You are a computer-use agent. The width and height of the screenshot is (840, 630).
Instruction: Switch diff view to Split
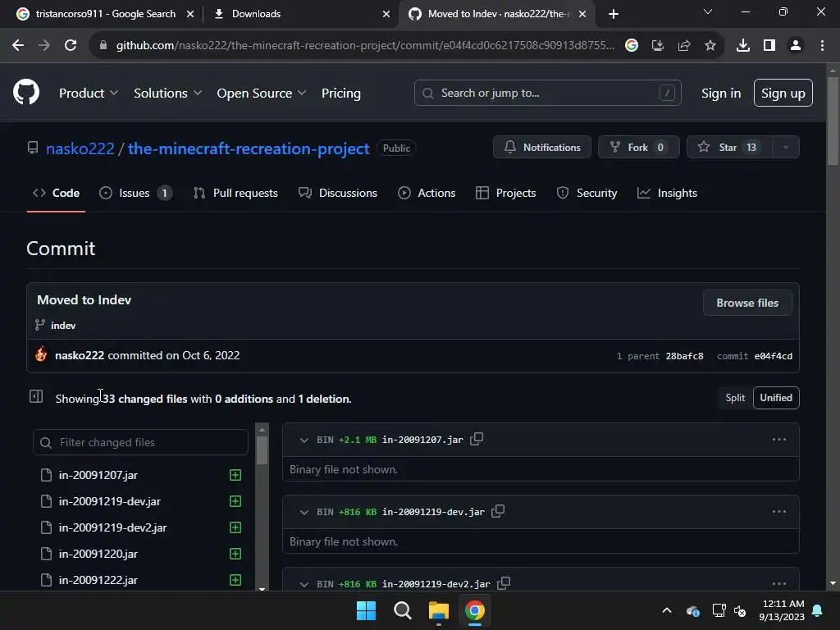click(x=735, y=398)
